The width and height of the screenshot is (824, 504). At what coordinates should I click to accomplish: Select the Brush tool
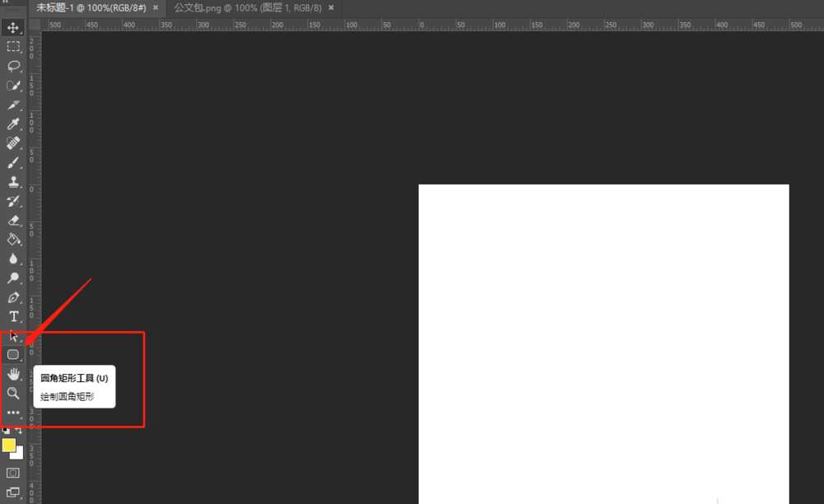coord(13,163)
